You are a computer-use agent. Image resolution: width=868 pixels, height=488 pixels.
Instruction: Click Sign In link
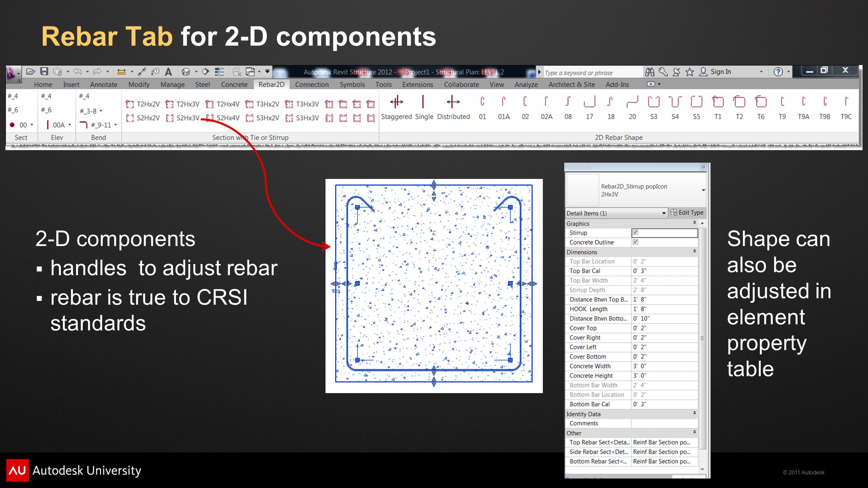(x=721, y=72)
